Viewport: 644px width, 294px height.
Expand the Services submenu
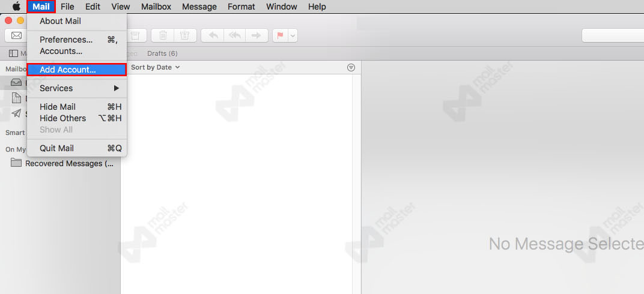77,88
